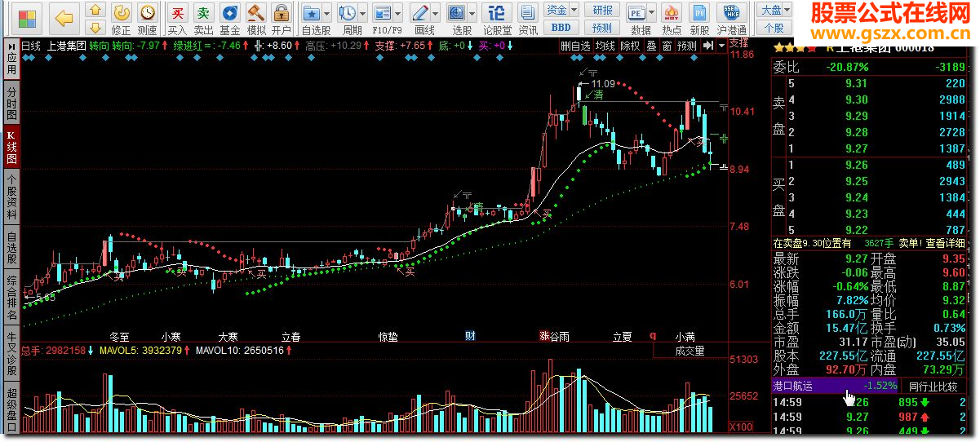Click the yellow up arrow button
Image resolution: width=980 pixels, height=442 pixels.
coord(95,10)
